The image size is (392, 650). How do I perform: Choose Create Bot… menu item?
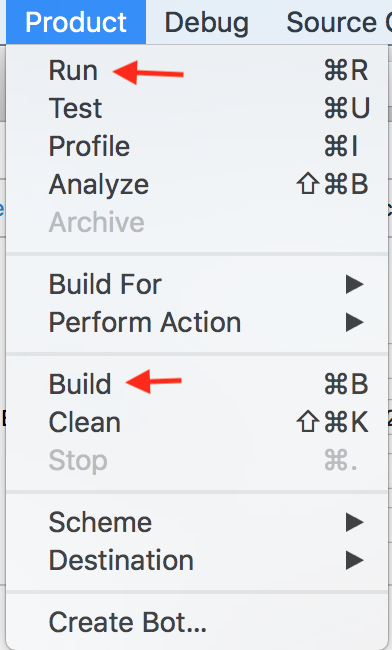(197, 622)
